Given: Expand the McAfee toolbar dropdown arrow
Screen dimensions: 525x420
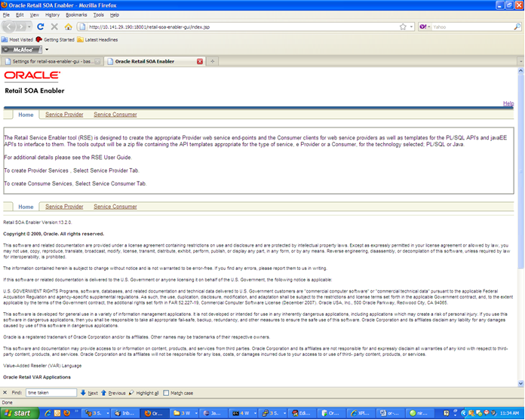Looking at the screenshot, I should [x=47, y=50].
